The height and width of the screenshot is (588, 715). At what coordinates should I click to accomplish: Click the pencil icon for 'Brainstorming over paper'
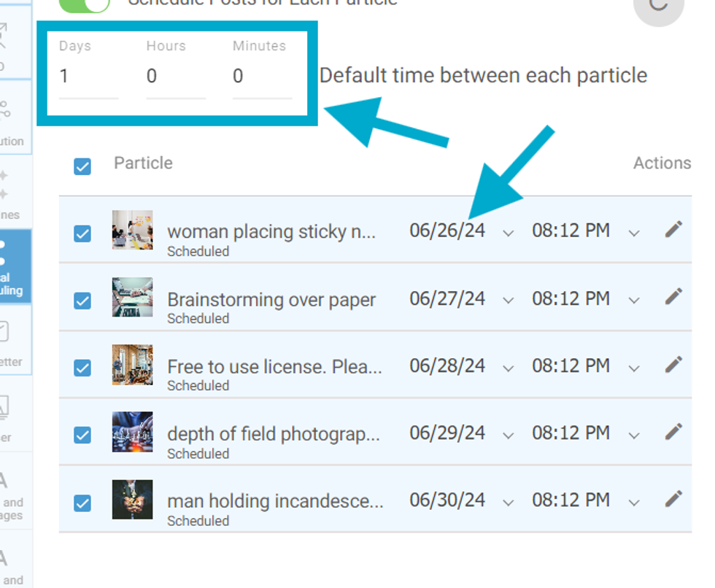point(673,297)
